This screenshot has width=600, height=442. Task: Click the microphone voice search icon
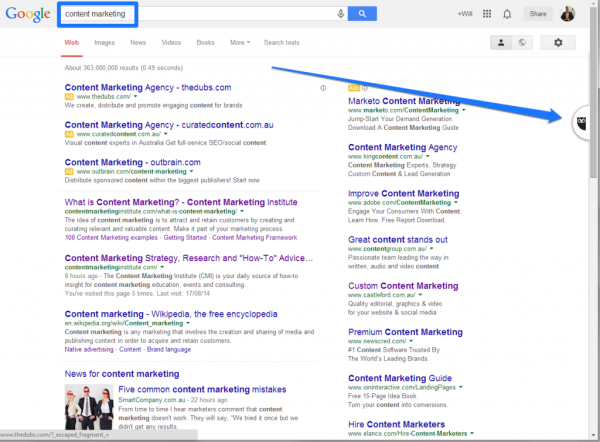point(341,13)
